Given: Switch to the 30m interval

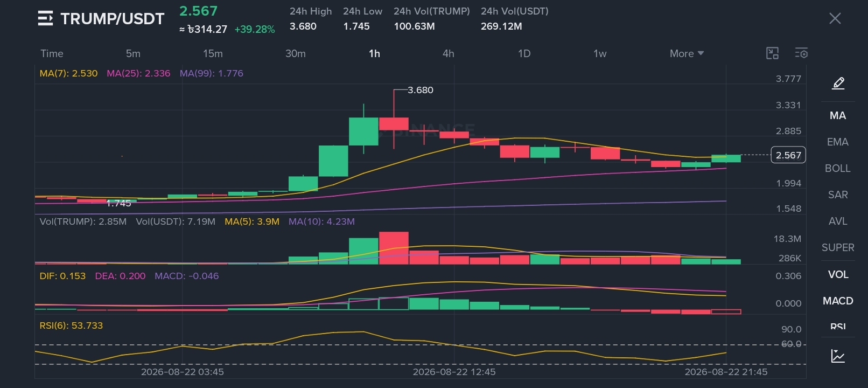Looking at the screenshot, I should [x=295, y=53].
